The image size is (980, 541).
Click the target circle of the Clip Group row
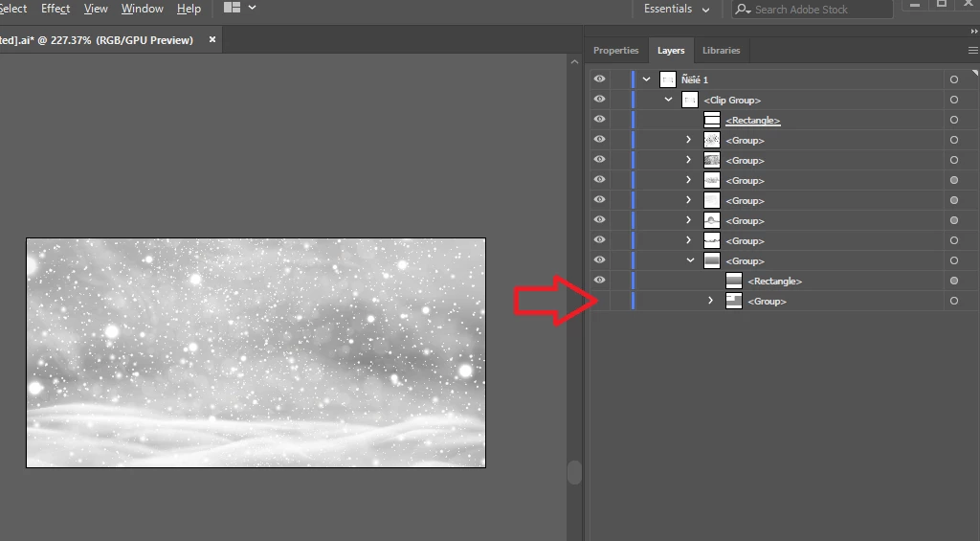954,100
